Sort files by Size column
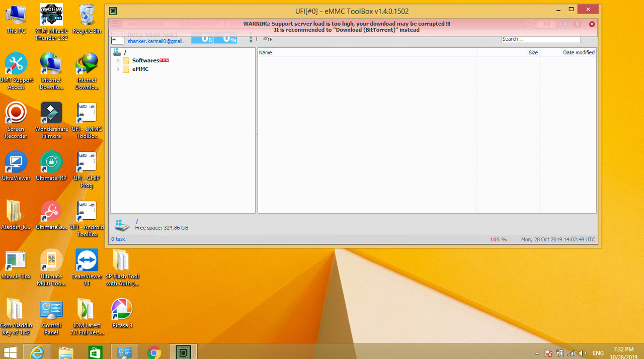 coord(508,52)
